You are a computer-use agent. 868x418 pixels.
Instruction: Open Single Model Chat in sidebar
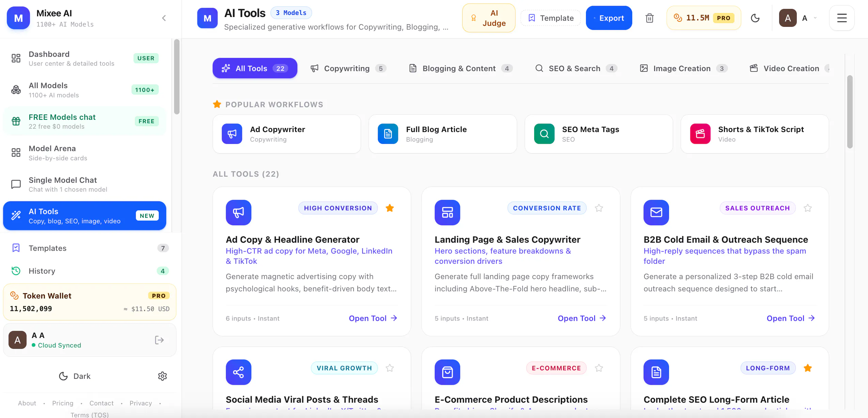(x=84, y=184)
